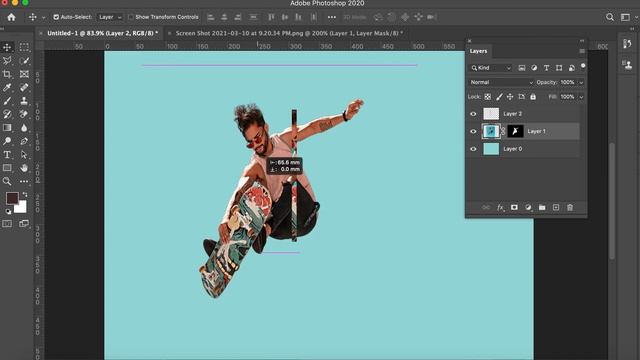Open the Kind filter dropdown
This screenshot has width=640, height=360.
tap(490, 68)
